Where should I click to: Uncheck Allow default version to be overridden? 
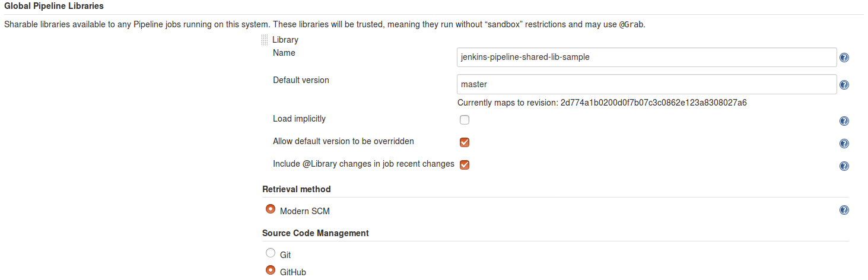[465, 142]
